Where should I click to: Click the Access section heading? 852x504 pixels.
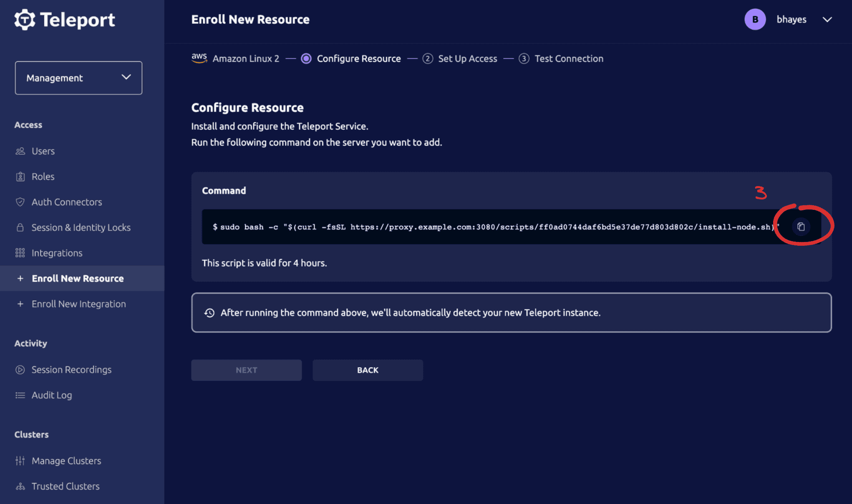point(28,125)
